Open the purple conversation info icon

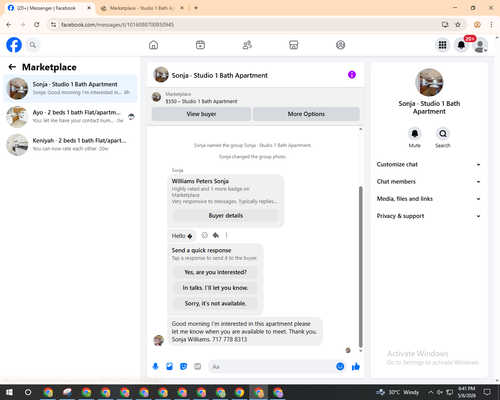coord(352,75)
